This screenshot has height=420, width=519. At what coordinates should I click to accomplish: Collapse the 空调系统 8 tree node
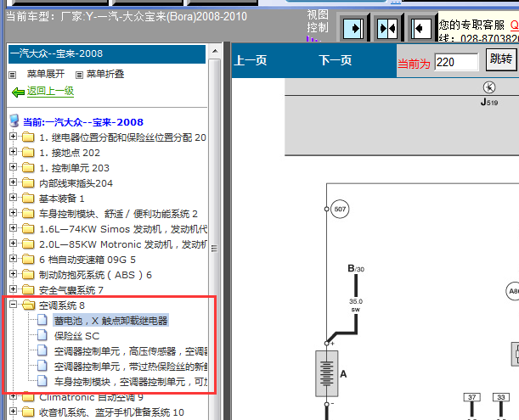(13, 305)
